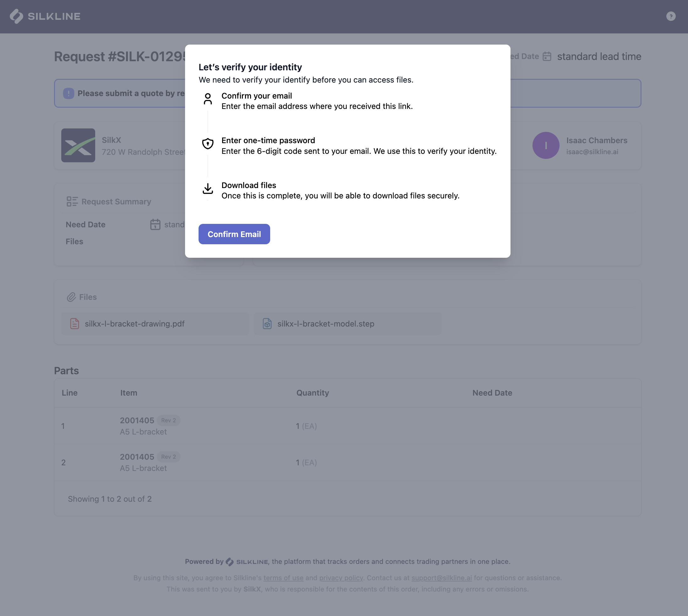Click the shield icon for one-time password
This screenshot has width=688, height=616.
click(208, 143)
